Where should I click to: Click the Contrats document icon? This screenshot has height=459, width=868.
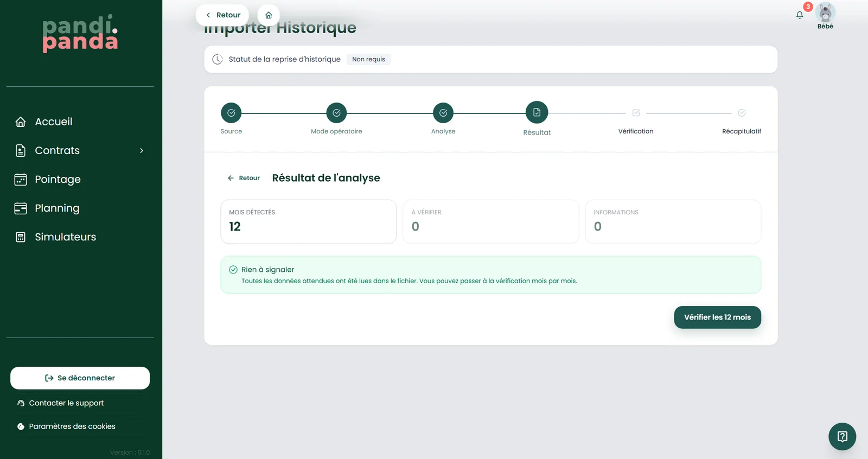pos(21,151)
